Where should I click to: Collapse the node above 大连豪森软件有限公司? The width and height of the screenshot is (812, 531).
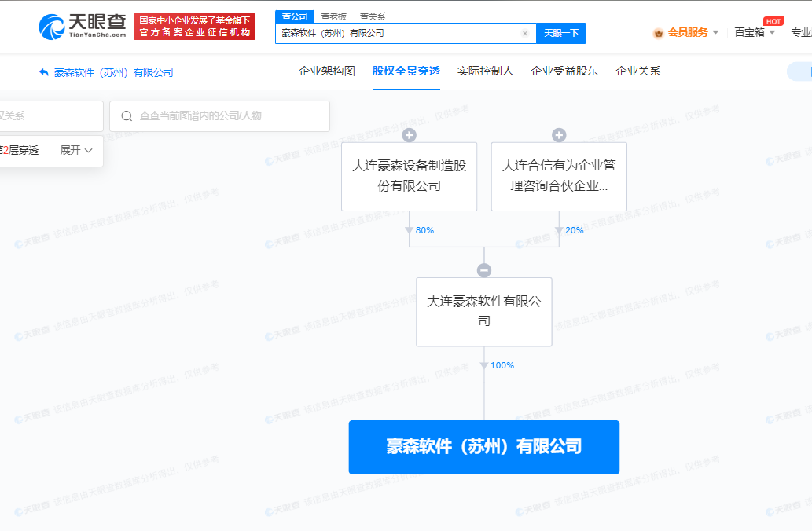(x=484, y=270)
